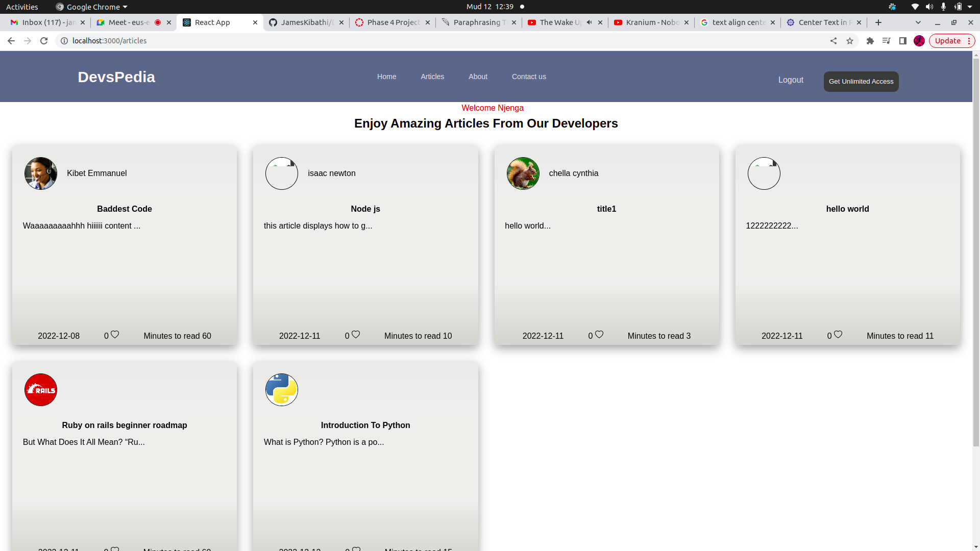This screenshot has height=551, width=980.
Task: View site information icon in address bar
Action: [64, 41]
